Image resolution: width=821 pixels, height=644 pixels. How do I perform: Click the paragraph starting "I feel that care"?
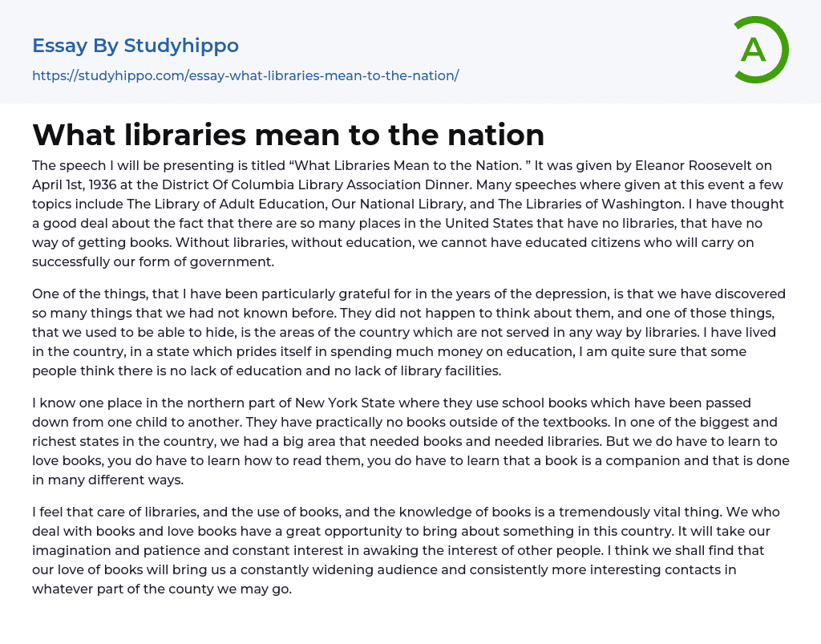[x=409, y=550]
